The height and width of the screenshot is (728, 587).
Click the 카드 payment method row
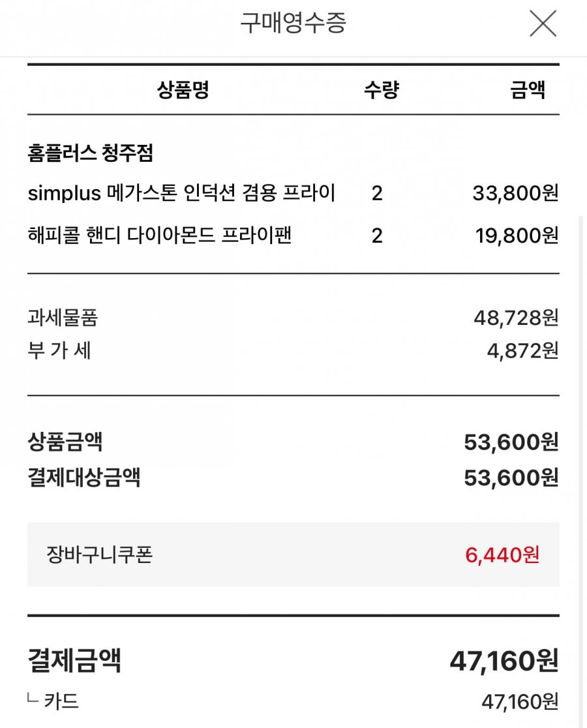[x=293, y=701]
